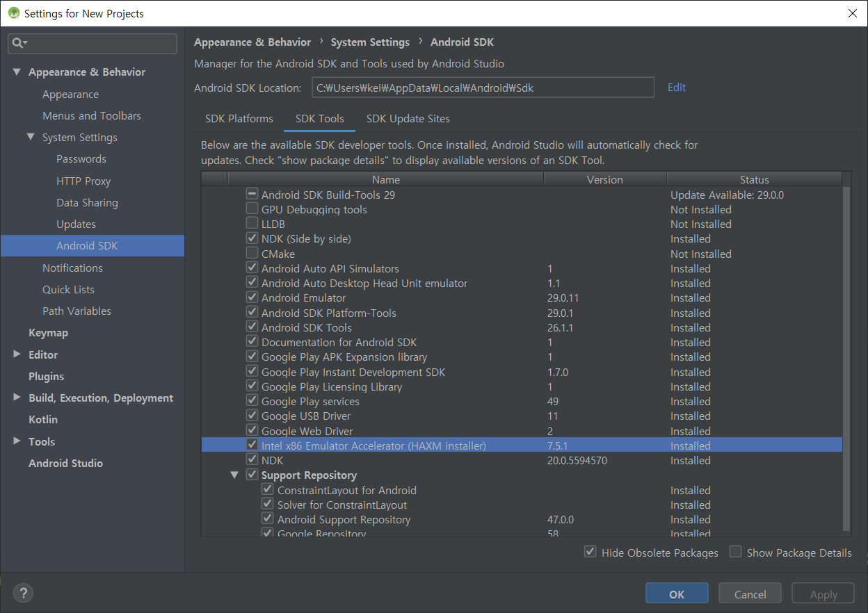868x613 pixels.
Task: Click the Cancel button
Action: coord(750,594)
